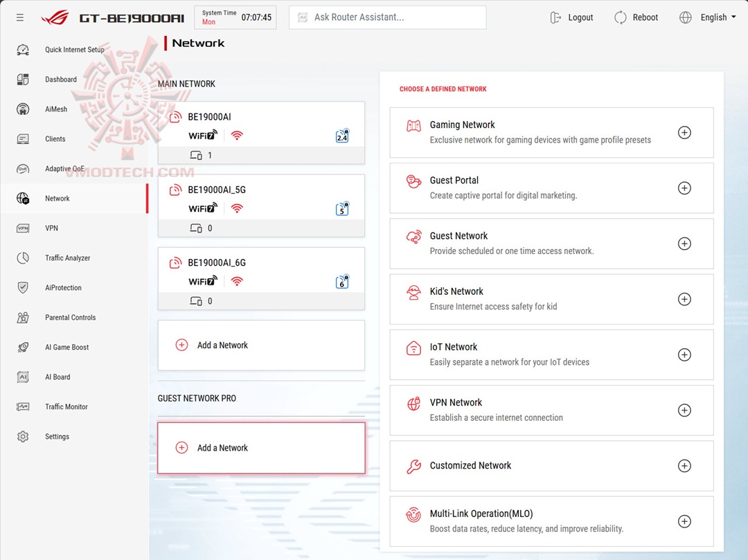Screen dimensions: 748x560
Task: Open Traffic Analyzer
Action: point(67,258)
